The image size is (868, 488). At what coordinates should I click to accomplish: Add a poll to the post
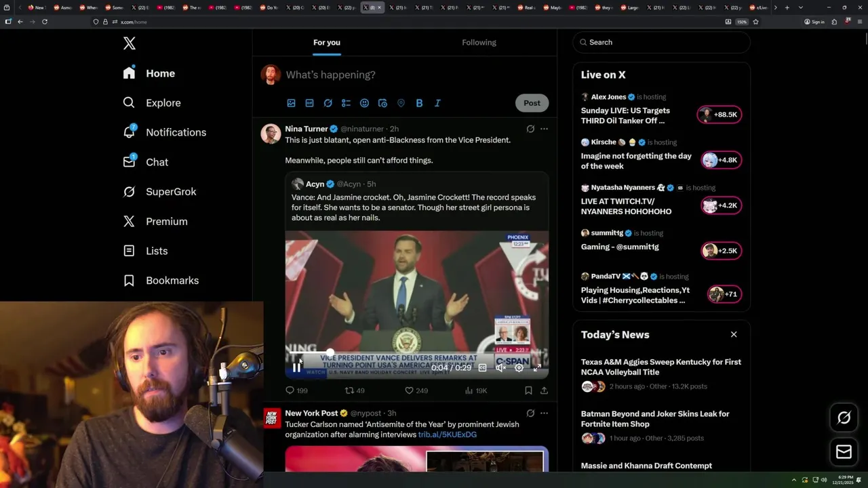click(346, 103)
